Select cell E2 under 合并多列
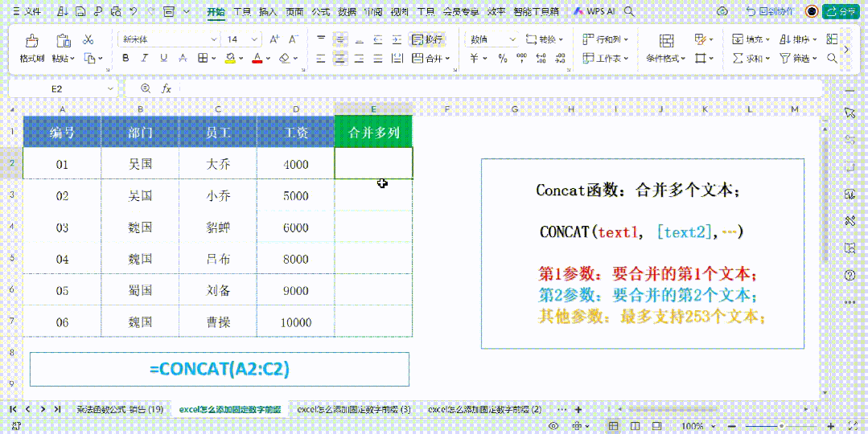868x434 pixels. pyautogui.click(x=373, y=163)
